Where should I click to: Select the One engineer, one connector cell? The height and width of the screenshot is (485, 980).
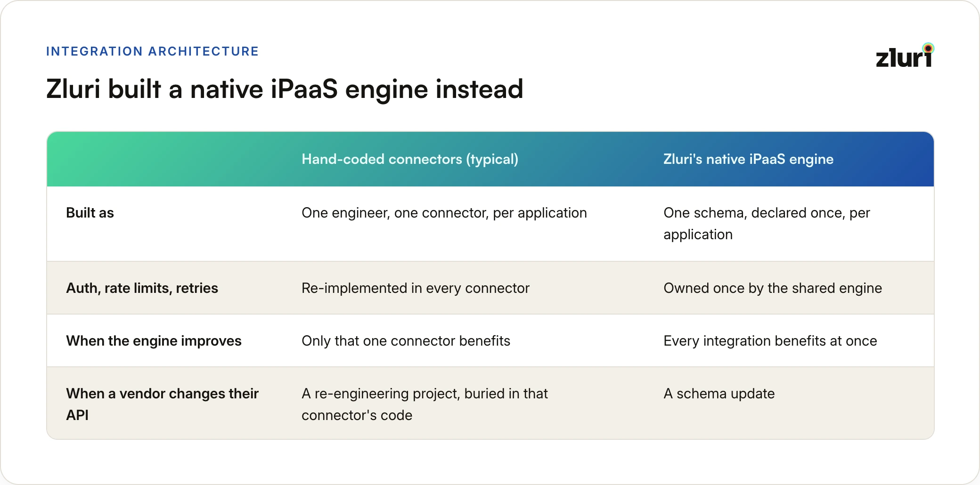(x=444, y=213)
